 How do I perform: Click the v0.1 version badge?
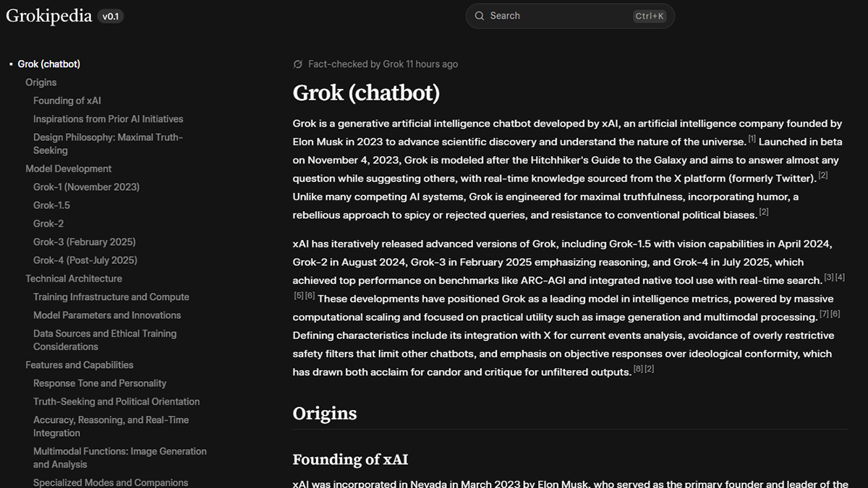click(110, 15)
